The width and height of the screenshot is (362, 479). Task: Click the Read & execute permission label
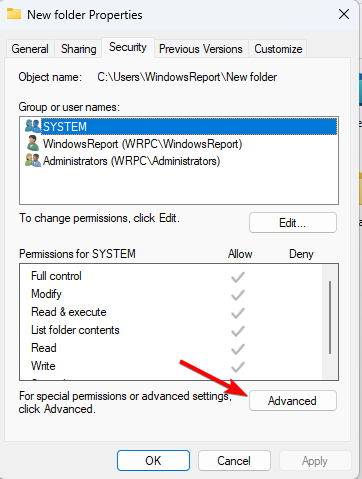[69, 312]
